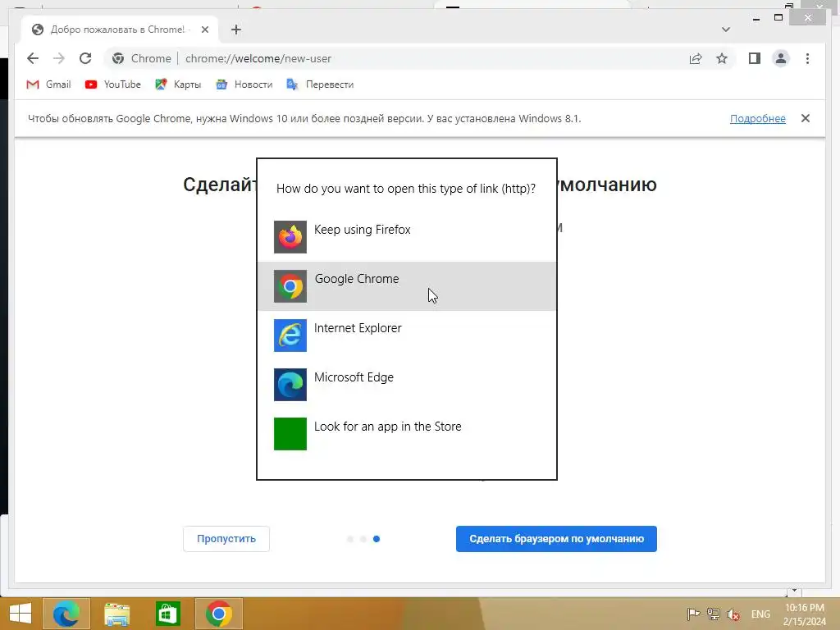Click Сделать браузером по умолчанию button
840x630 pixels.
556,539
